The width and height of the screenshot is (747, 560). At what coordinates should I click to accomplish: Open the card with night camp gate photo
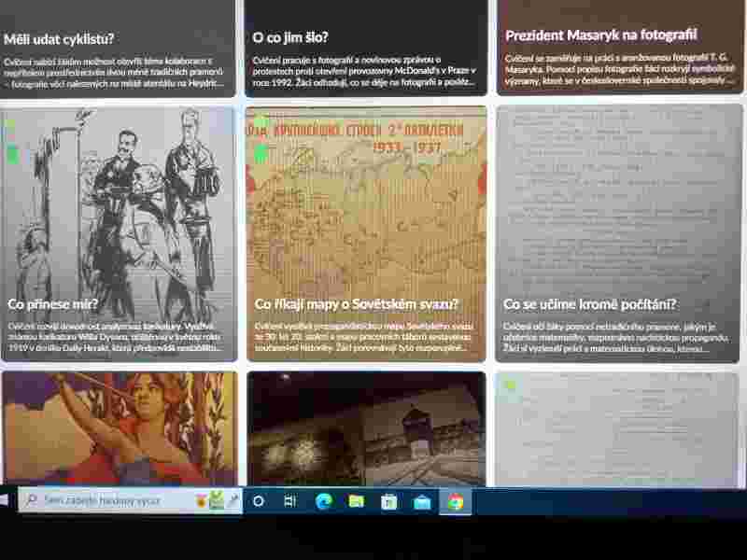click(x=366, y=428)
